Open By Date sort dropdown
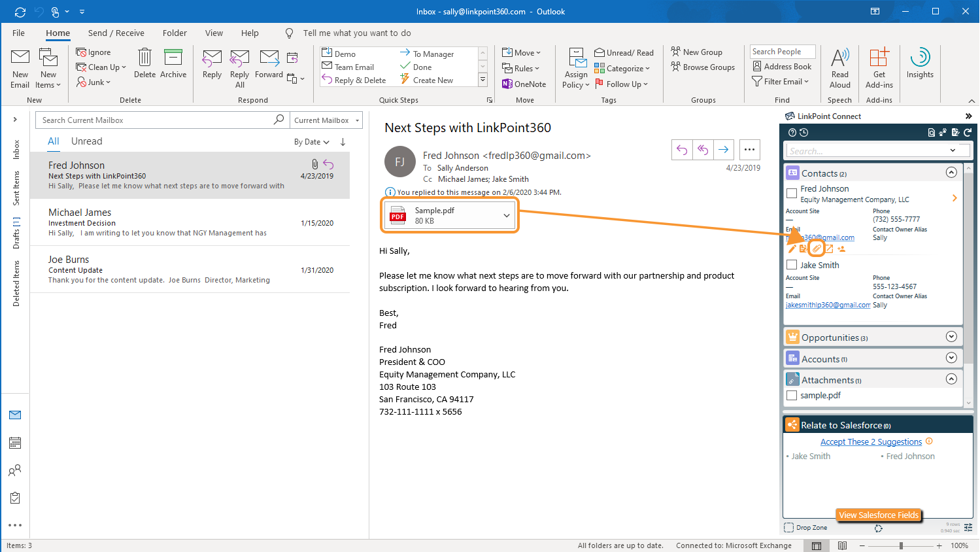This screenshot has width=980, height=552. pyautogui.click(x=311, y=142)
